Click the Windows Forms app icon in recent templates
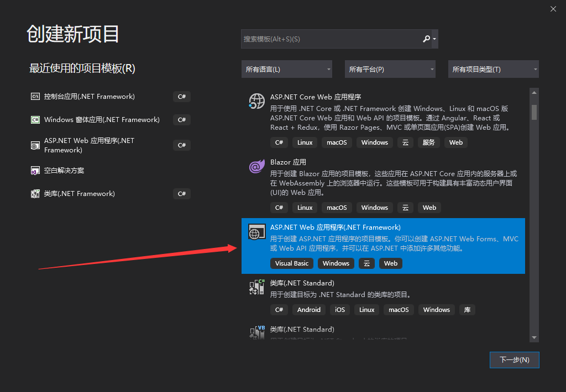566x392 pixels. [35, 120]
